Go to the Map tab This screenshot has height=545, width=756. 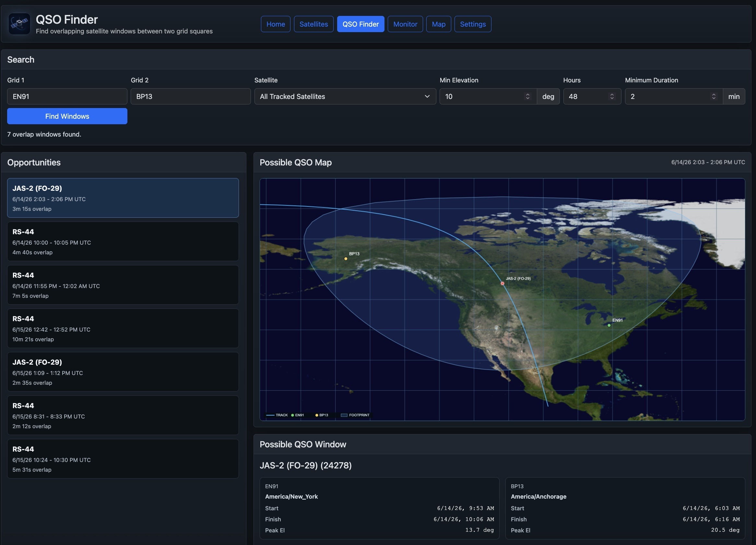pos(439,24)
